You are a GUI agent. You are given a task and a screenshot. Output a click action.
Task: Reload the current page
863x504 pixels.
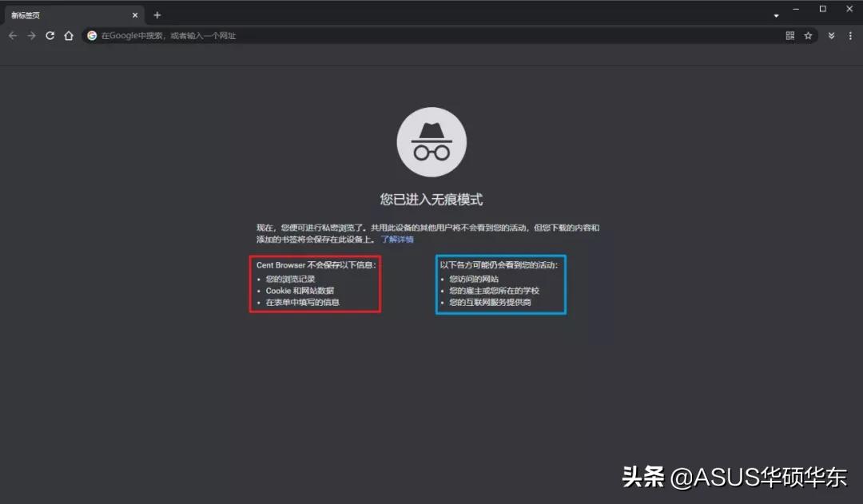coord(50,36)
